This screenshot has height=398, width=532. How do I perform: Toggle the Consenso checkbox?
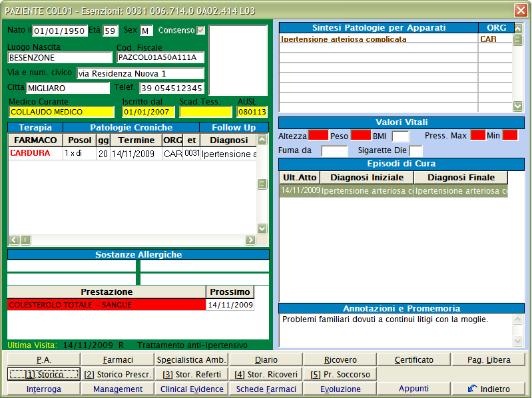(200, 31)
